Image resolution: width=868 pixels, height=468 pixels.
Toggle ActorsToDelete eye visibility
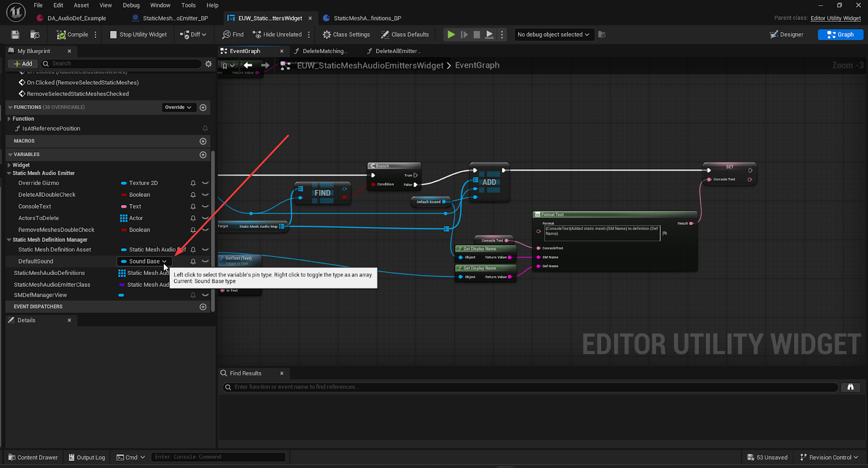click(205, 219)
